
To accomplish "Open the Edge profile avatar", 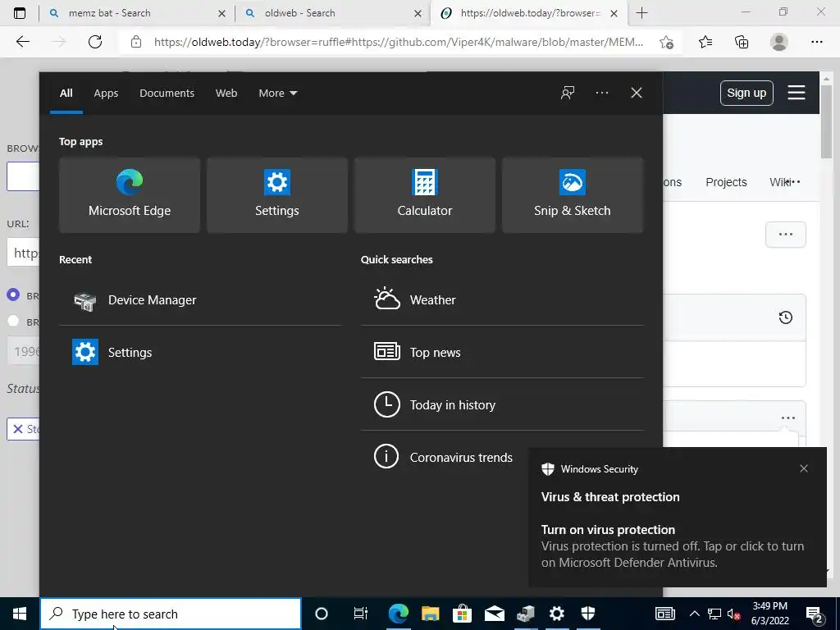I will pos(779,42).
